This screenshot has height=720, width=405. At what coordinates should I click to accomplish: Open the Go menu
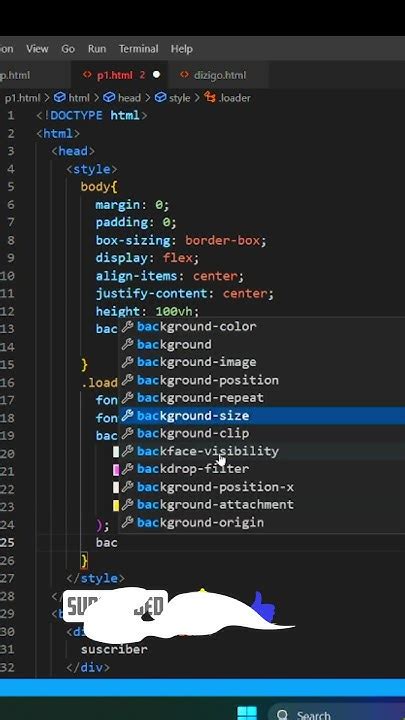(x=68, y=49)
